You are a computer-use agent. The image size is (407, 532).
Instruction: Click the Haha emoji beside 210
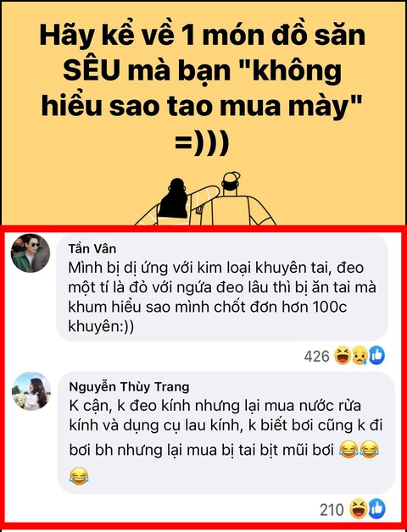[358, 509]
